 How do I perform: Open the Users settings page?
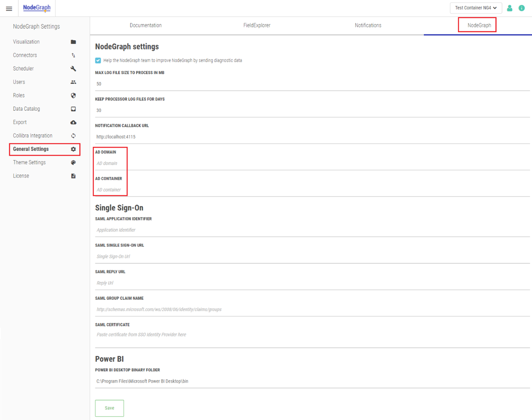[19, 82]
